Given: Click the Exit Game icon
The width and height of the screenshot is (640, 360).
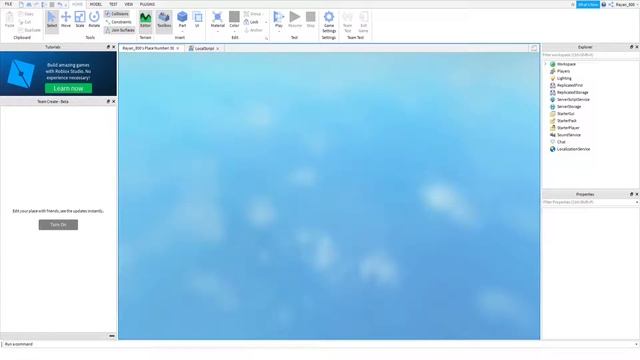Looking at the screenshot, I should point(363,22).
